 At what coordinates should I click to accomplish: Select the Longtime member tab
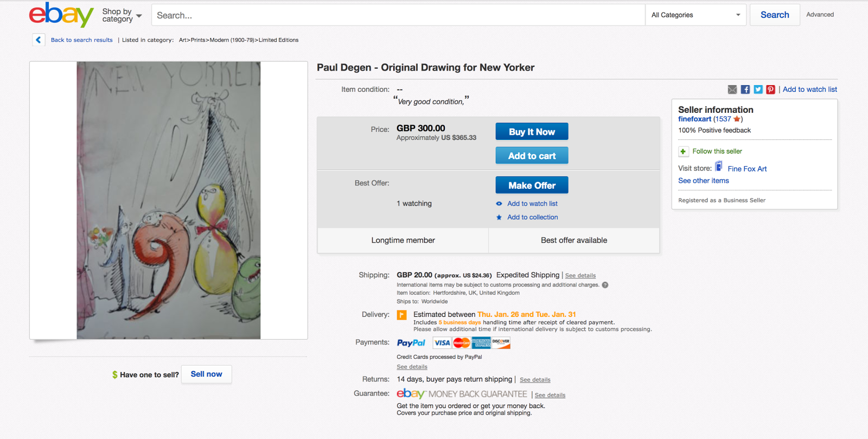(403, 240)
